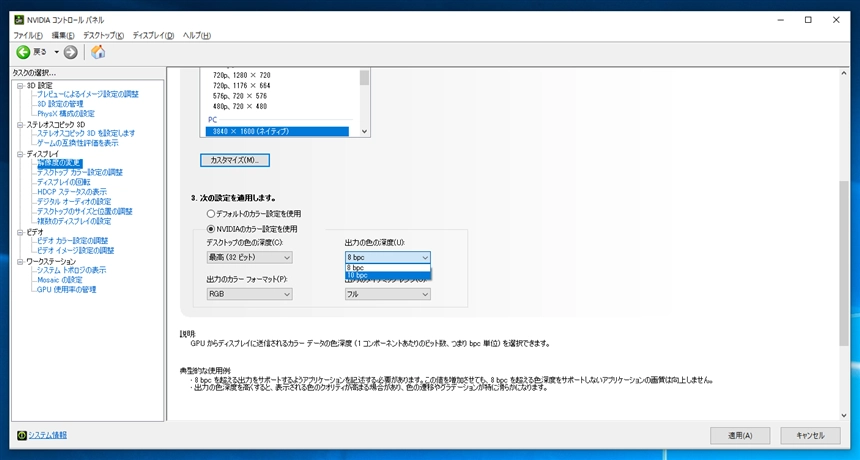Open GPU 使用率の管理 tree item
The image size is (860, 460).
(66, 289)
